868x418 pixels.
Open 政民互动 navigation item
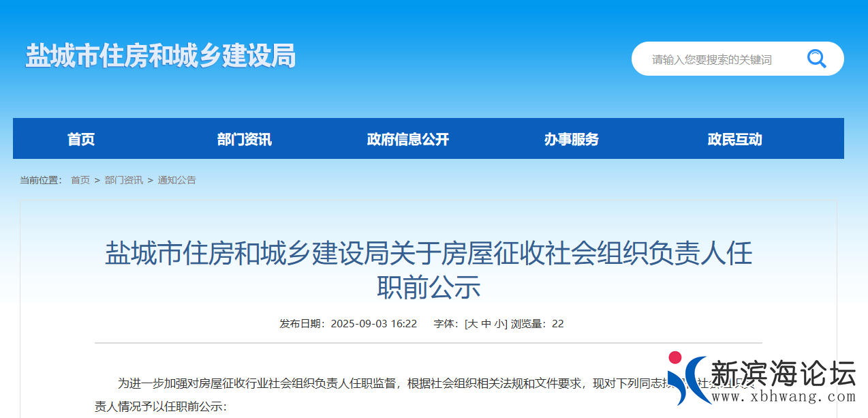[735, 138]
